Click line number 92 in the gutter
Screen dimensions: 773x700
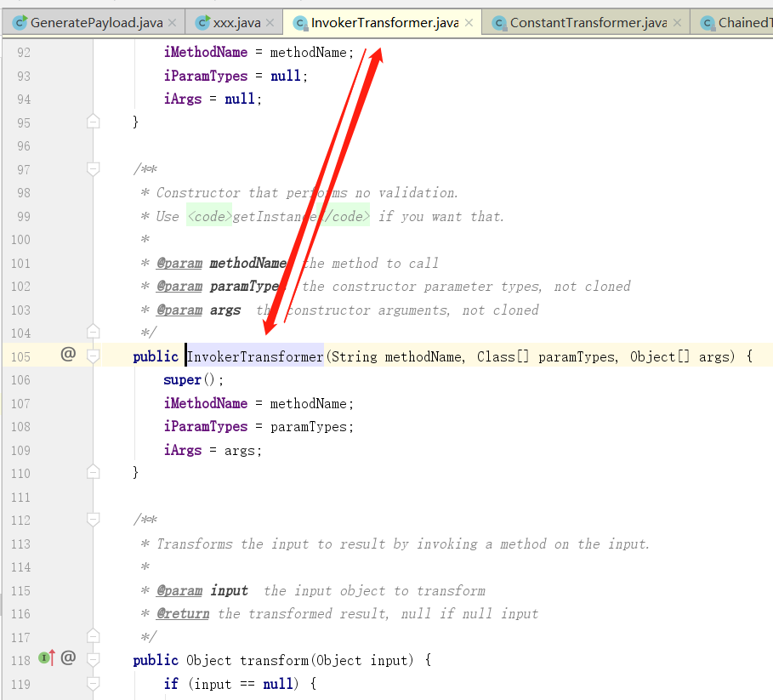click(x=24, y=52)
